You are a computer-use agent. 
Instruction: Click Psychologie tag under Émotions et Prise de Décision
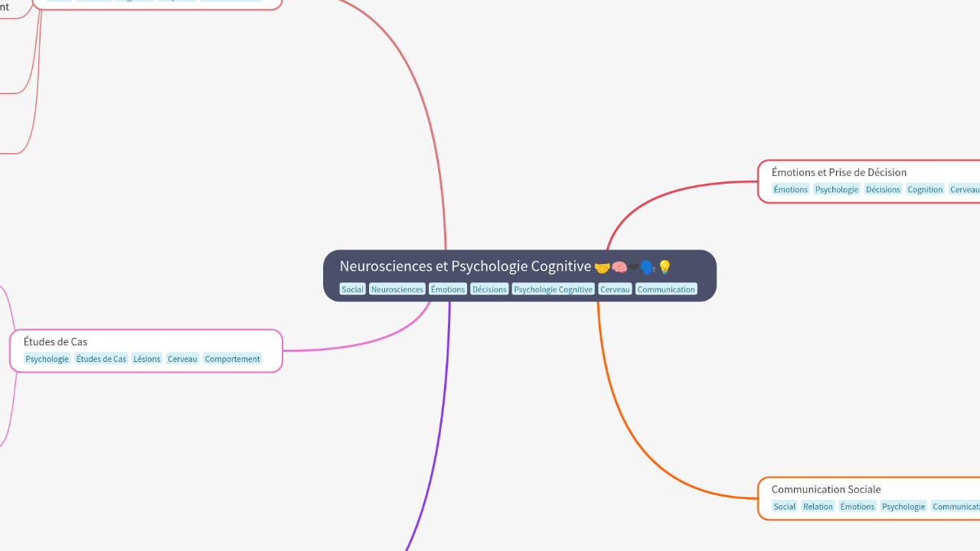tap(837, 189)
